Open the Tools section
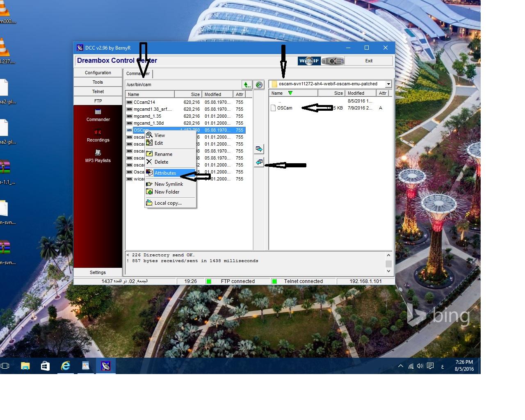525x420 pixels. point(98,82)
